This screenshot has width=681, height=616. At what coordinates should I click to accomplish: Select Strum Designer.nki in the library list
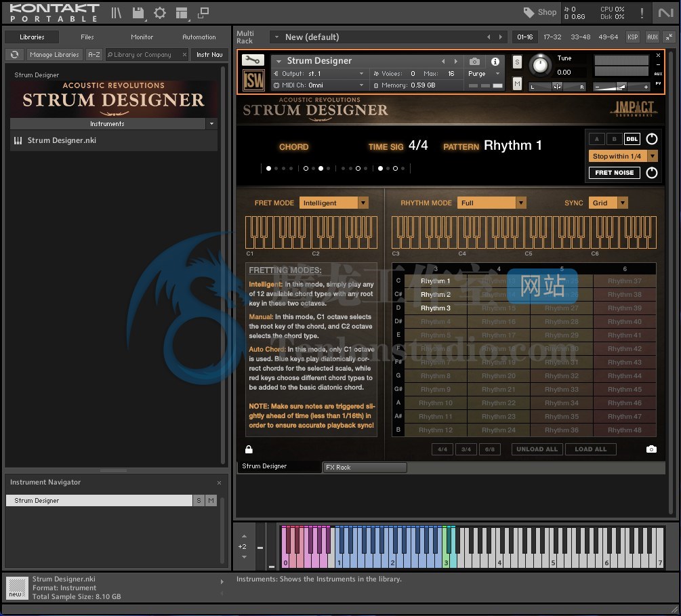pos(114,140)
